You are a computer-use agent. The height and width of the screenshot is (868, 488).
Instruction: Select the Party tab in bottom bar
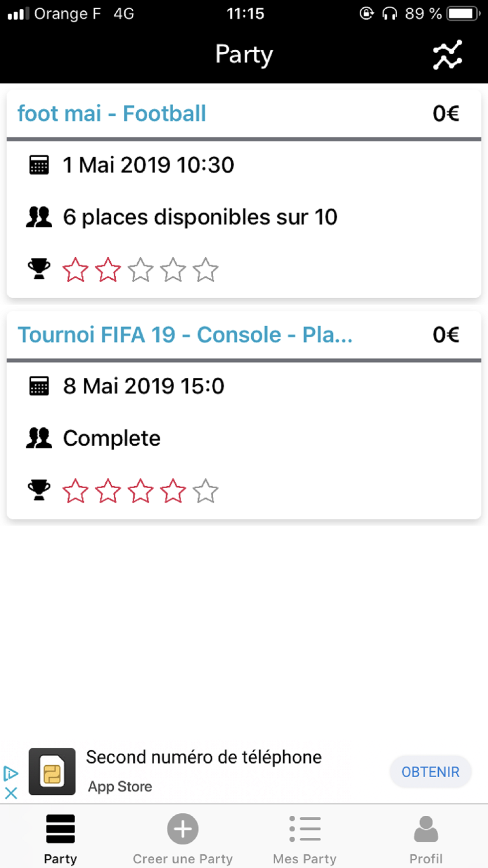[x=61, y=839]
